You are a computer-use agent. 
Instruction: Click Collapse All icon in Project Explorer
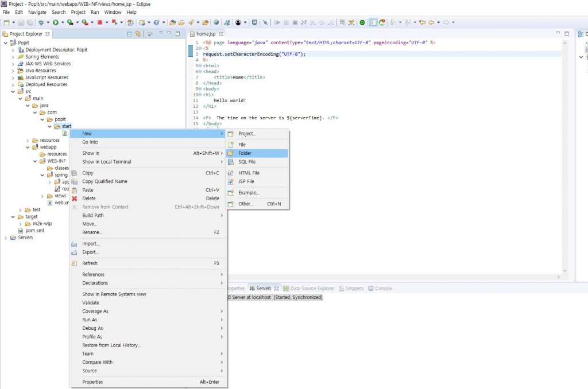coord(129,34)
